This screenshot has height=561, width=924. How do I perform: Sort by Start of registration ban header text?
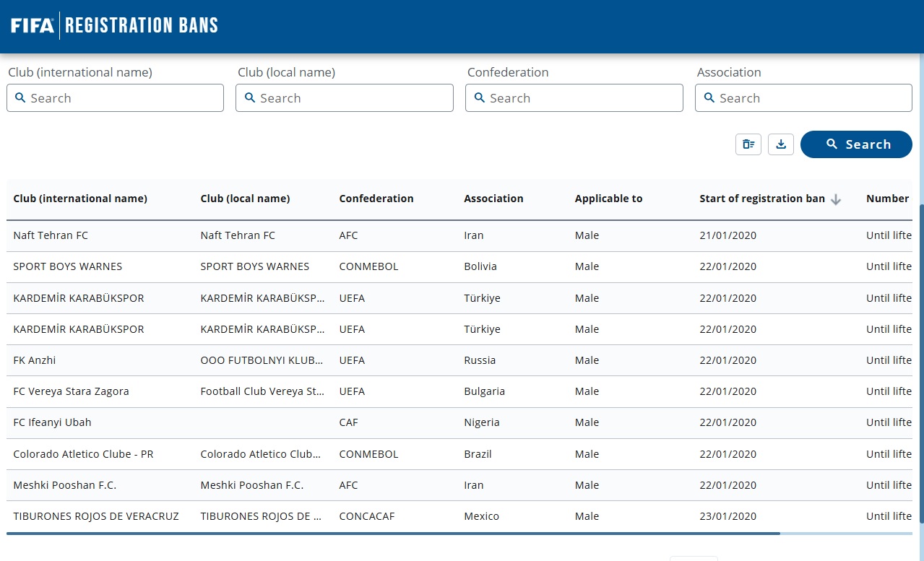click(x=762, y=199)
